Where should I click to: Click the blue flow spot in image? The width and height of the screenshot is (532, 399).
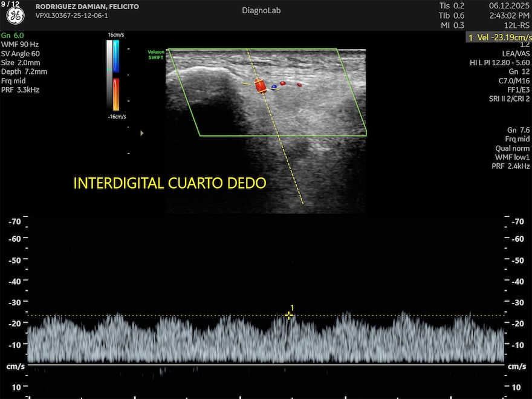tap(274, 87)
